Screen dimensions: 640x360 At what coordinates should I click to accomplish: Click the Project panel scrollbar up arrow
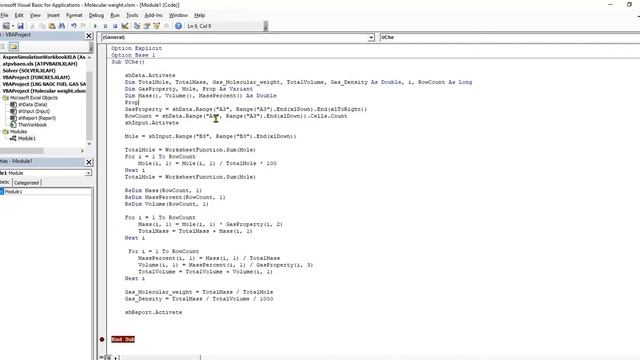pos(89,58)
